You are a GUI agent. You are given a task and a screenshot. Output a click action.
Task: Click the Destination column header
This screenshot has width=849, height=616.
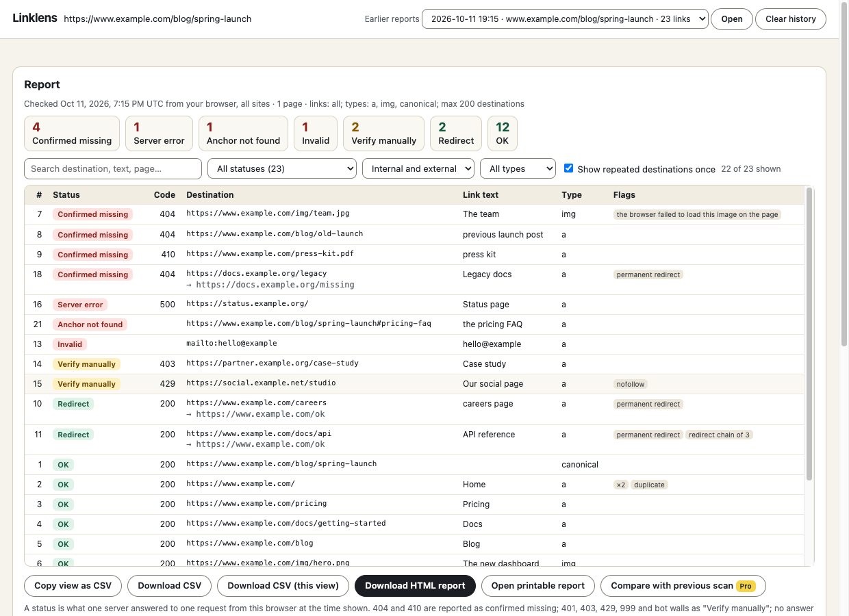coord(210,195)
